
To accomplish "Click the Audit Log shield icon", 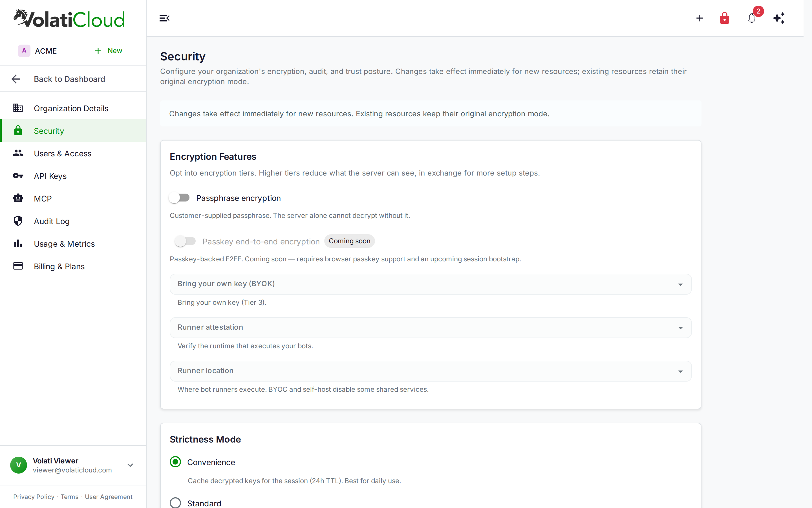I will (18, 221).
